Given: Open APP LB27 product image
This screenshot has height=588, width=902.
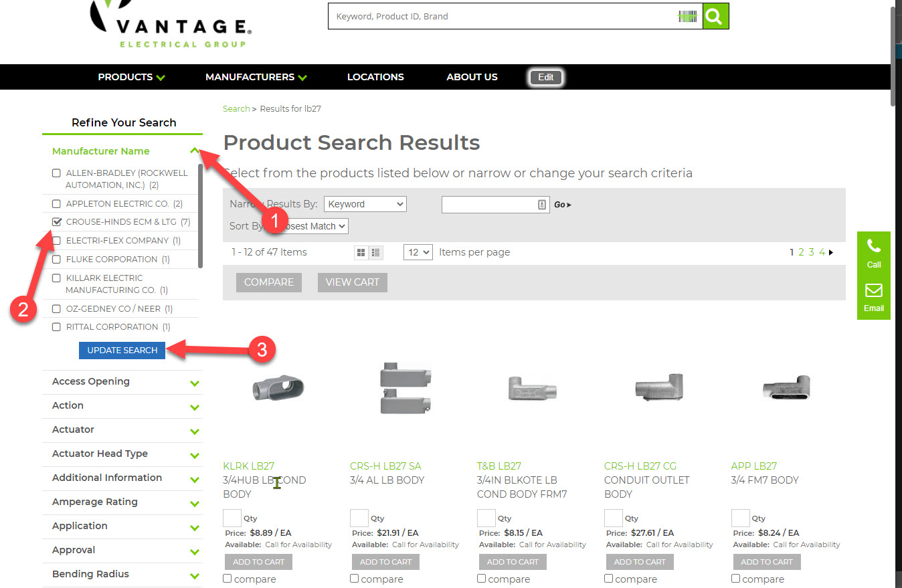Looking at the screenshot, I should pos(787,389).
